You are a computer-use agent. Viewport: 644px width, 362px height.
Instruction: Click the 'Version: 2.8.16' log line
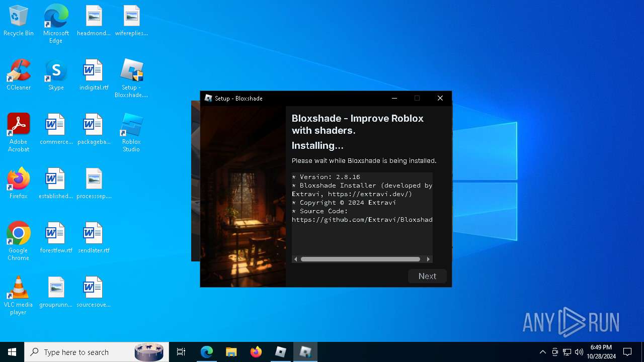click(326, 177)
